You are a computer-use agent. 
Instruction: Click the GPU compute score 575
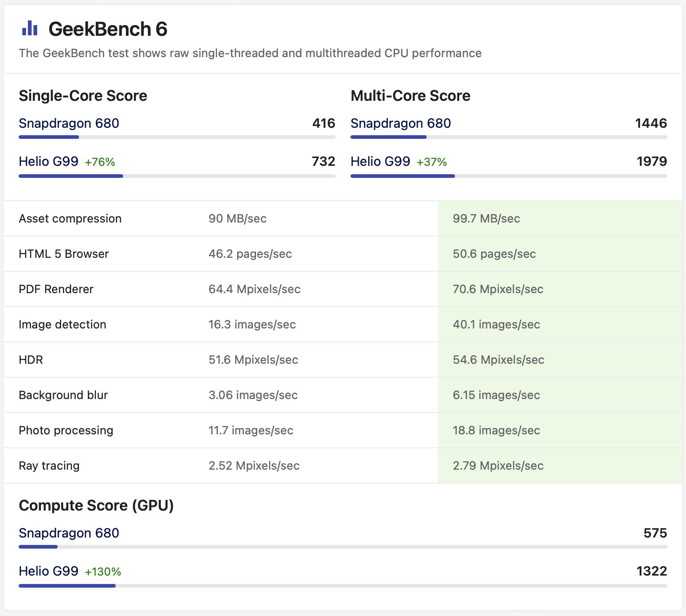pyautogui.click(x=655, y=533)
